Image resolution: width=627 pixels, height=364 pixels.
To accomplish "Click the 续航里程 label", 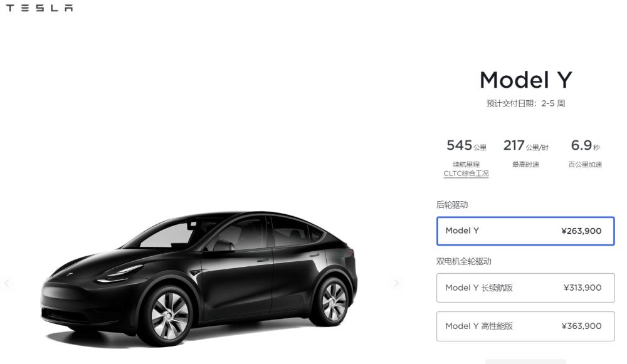I will tap(466, 164).
